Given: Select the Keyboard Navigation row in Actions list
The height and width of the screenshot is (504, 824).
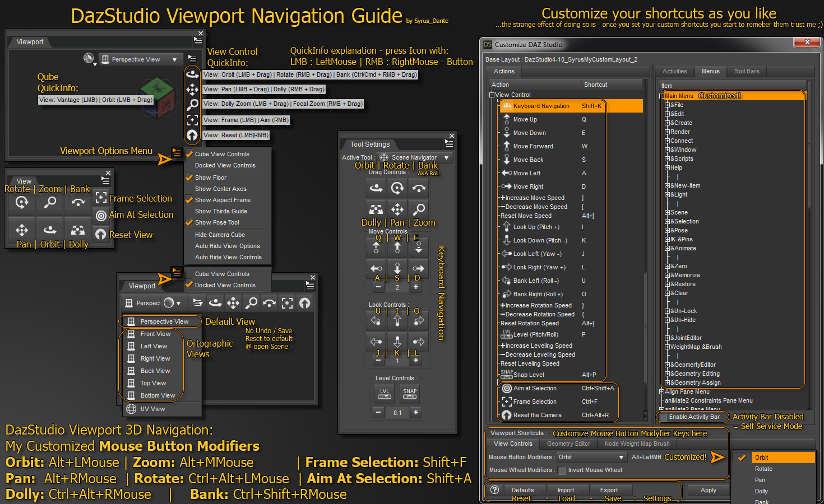Looking at the screenshot, I should coord(571,106).
